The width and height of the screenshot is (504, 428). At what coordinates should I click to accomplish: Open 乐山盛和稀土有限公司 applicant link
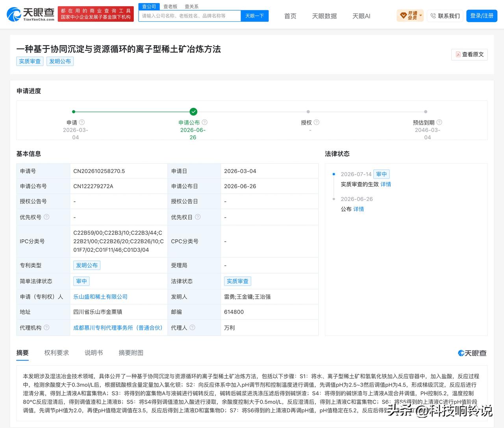click(100, 296)
